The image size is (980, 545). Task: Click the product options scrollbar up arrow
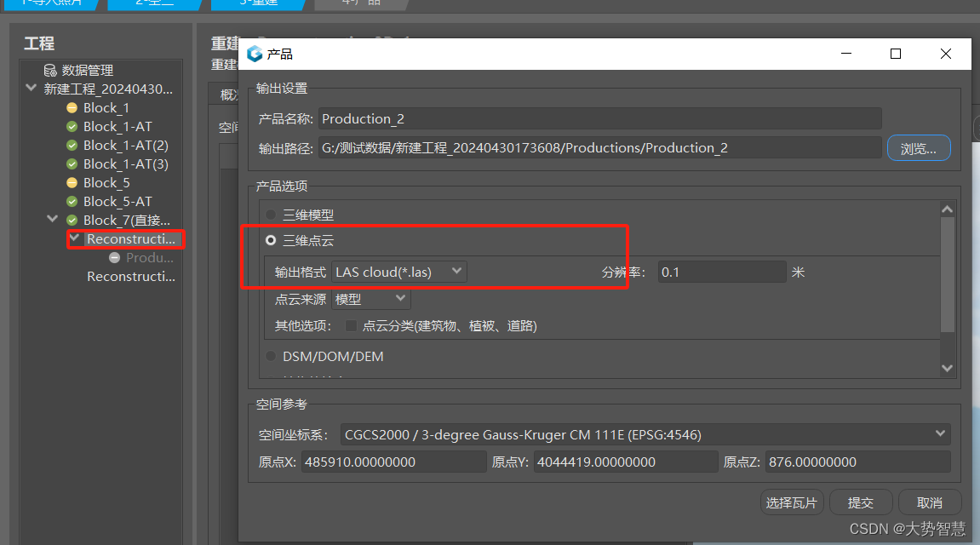tap(947, 209)
